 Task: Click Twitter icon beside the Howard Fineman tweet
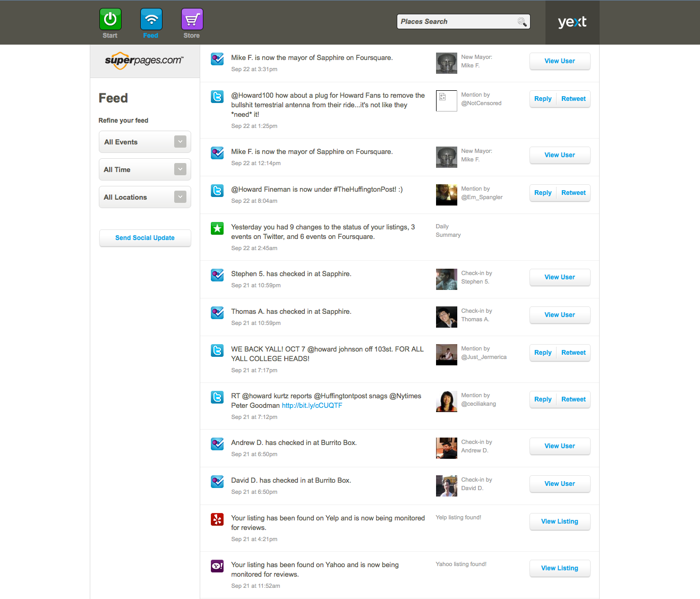click(217, 191)
